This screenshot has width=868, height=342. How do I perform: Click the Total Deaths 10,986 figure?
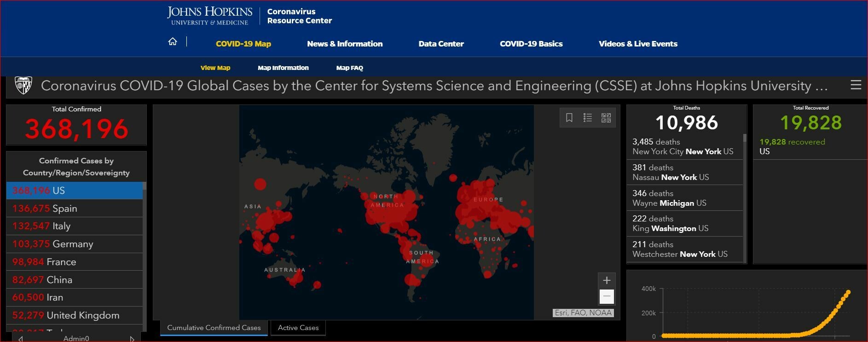tap(686, 123)
